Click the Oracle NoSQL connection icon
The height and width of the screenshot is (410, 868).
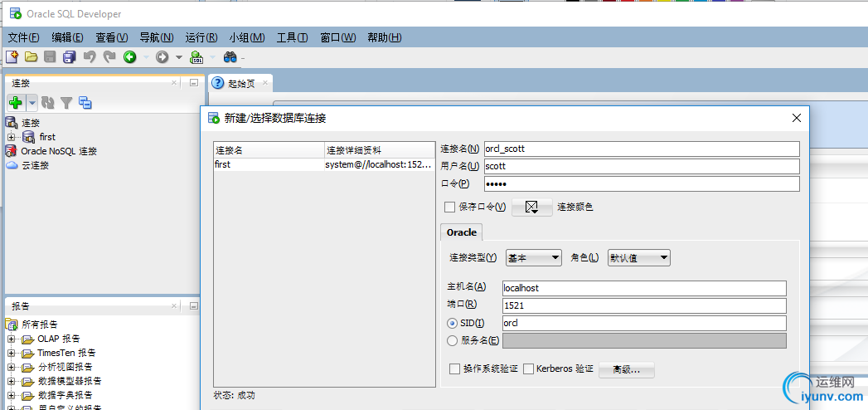11,151
